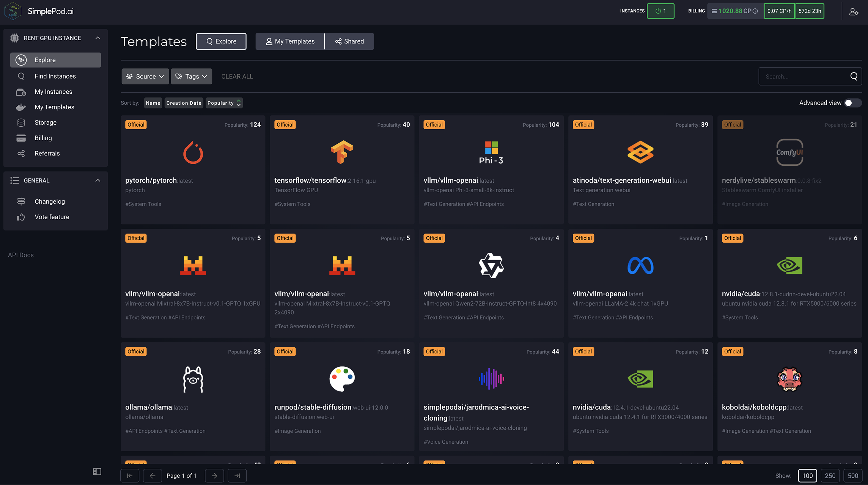Click the search magnifier icon
The height and width of the screenshot is (485, 868).
coord(854,77)
